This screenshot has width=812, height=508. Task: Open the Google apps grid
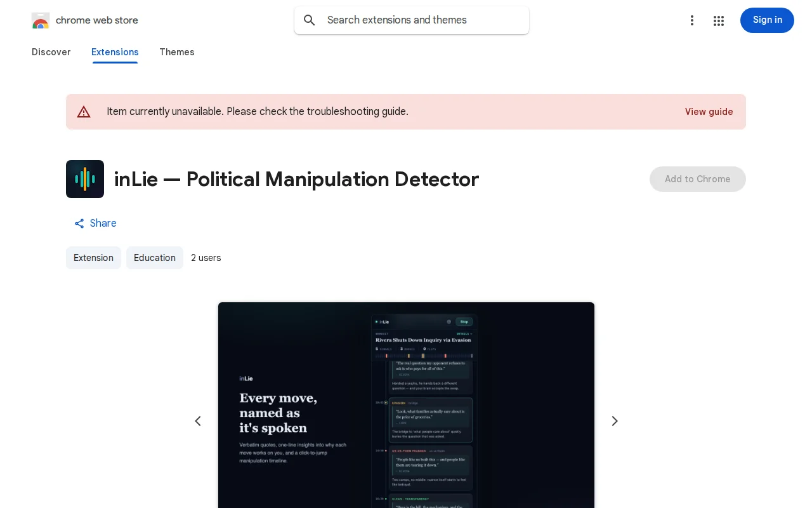[x=719, y=20]
